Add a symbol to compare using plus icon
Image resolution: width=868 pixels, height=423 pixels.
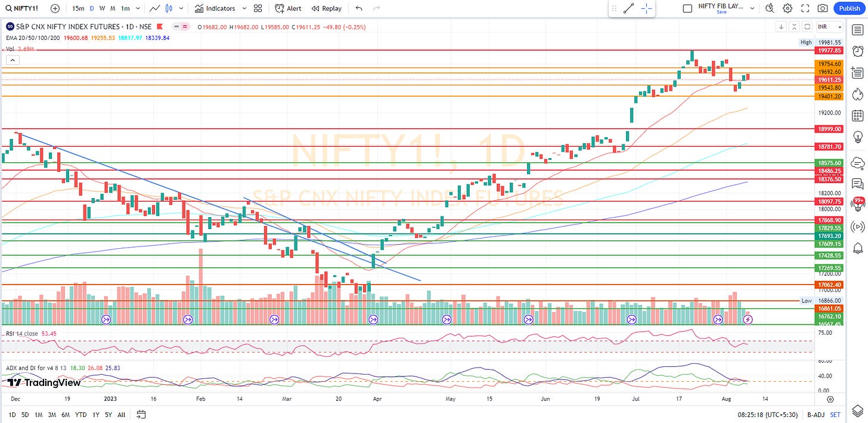tap(55, 8)
